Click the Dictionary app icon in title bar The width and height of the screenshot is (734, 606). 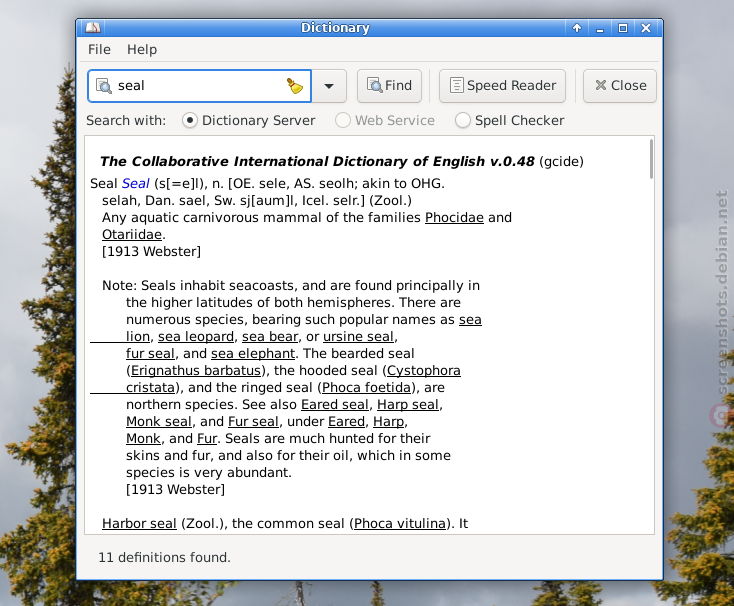coord(93,28)
